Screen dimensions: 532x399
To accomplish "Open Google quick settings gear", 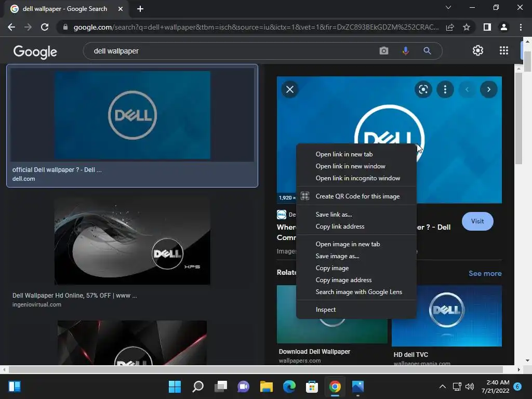I will pyautogui.click(x=478, y=50).
